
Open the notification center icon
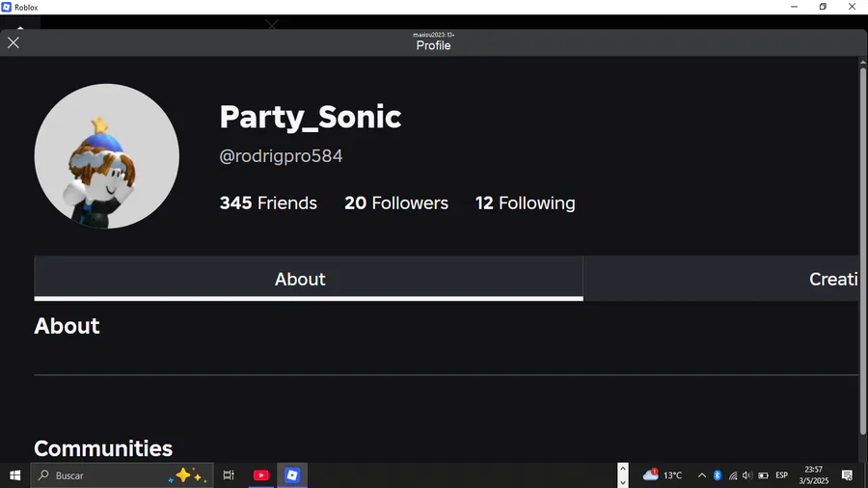click(847, 475)
